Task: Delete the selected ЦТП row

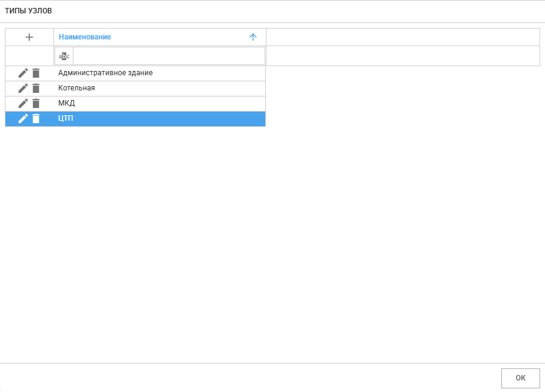Action: coord(36,119)
